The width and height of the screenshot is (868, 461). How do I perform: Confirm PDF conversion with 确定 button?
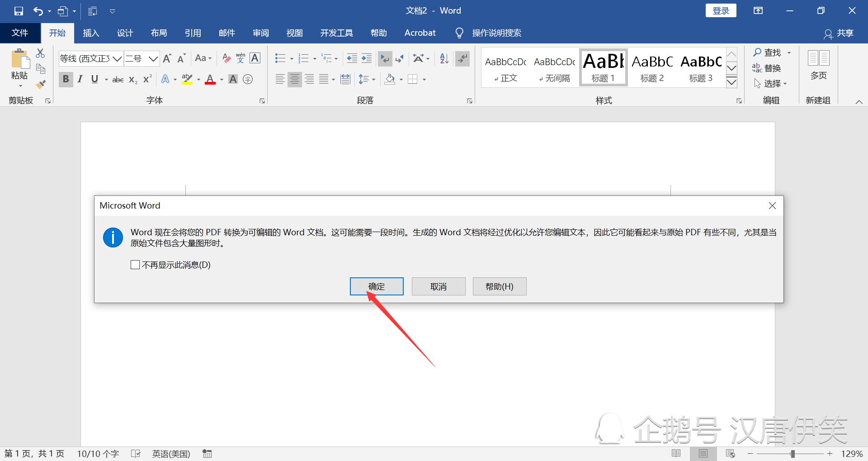[377, 286]
